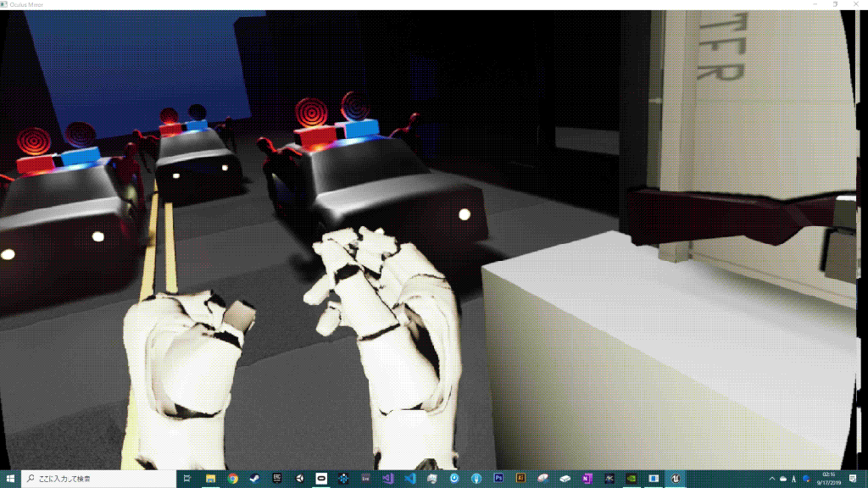Open Visual Studio Code from taskbar
Image resolution: width=868 pixels, height=488 pixels.
pyautogui.click(x=409, y=479)
